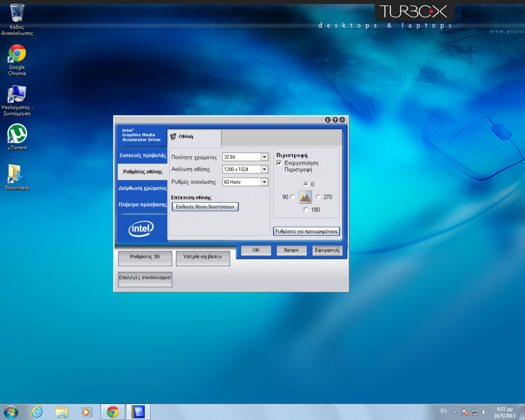
Task: Open the Ποιότητα χρώματος 32 Bit dropdown
Action: click(x=245, y=157)
